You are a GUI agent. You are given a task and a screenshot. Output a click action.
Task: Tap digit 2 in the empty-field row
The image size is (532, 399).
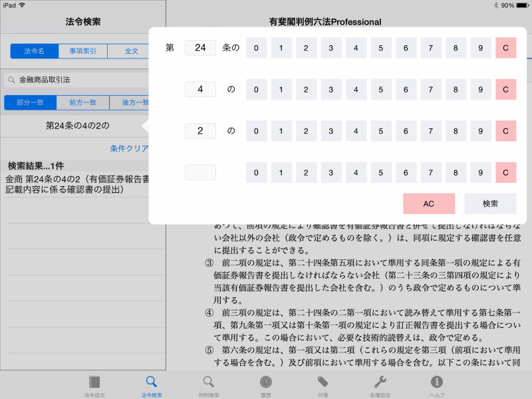(306, 172)
